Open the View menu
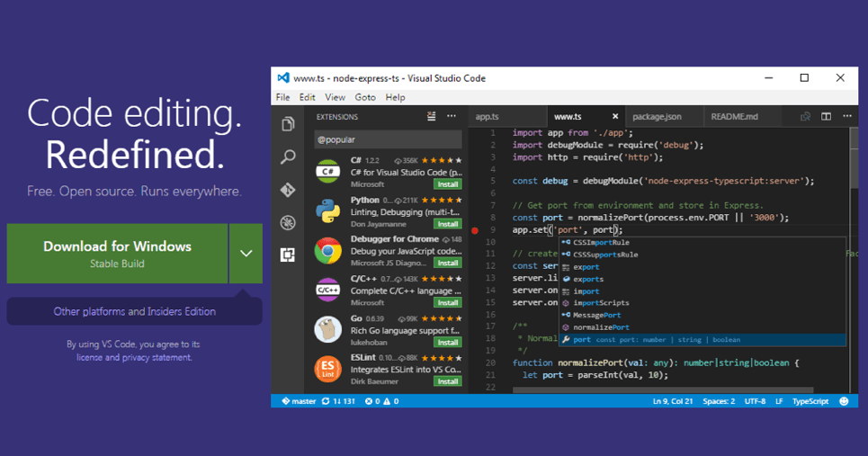 pos(335,97)
